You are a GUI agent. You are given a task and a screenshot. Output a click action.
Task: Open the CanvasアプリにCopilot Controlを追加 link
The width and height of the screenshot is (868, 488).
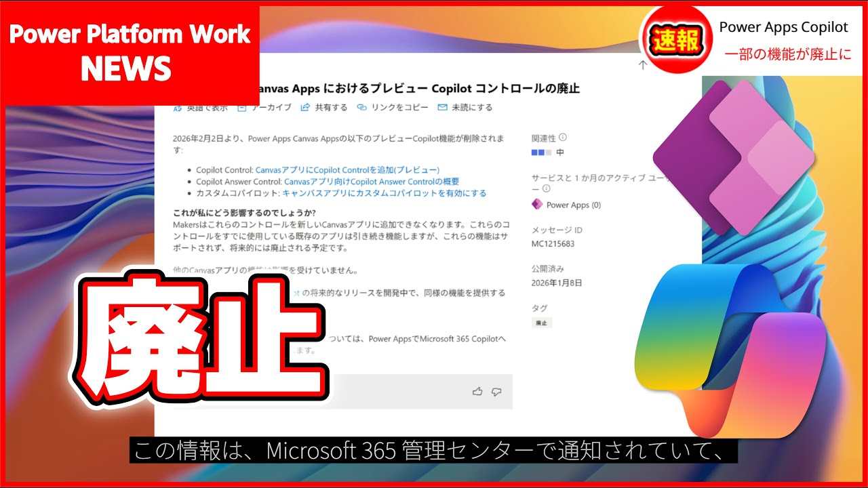[347, 170]
